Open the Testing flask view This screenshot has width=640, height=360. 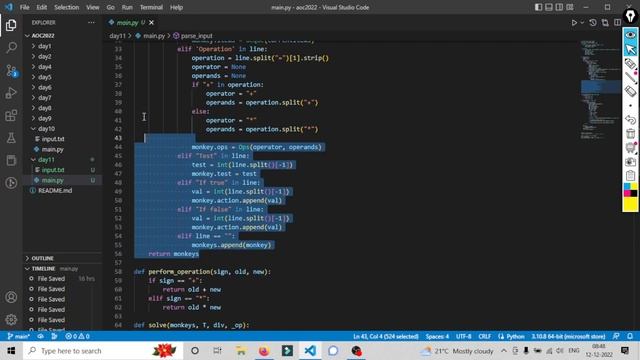[x=11, y=138]
